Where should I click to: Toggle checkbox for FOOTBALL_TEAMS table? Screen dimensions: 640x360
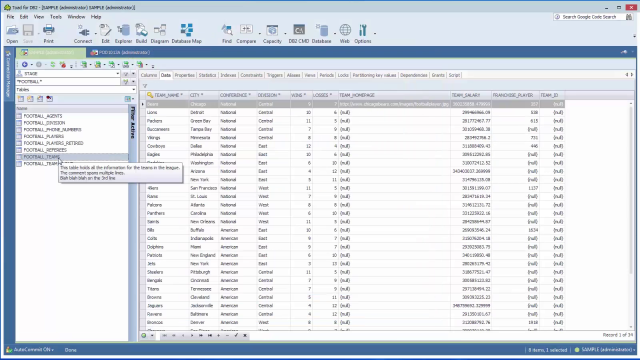click(x=19, y=157)
